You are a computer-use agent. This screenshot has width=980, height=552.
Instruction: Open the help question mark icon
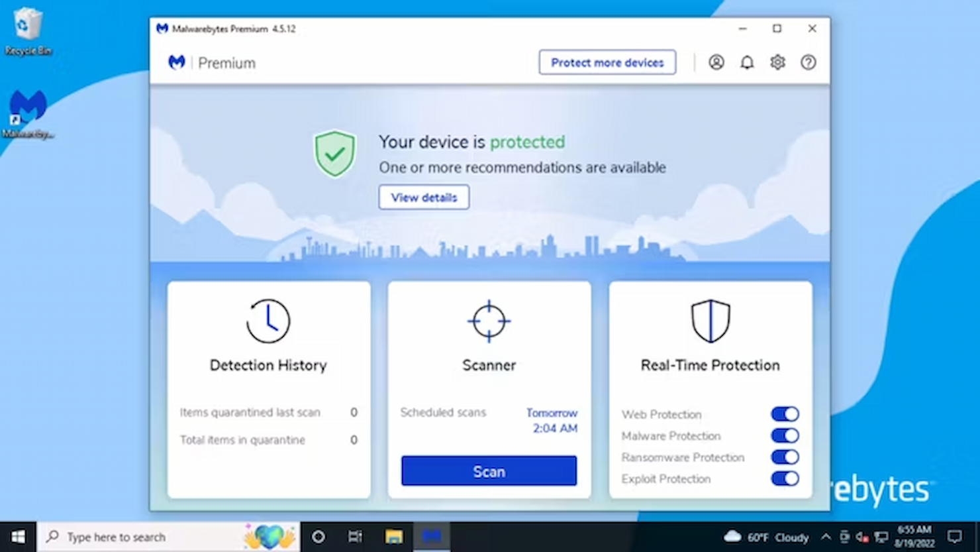click(x=808, y=62)
